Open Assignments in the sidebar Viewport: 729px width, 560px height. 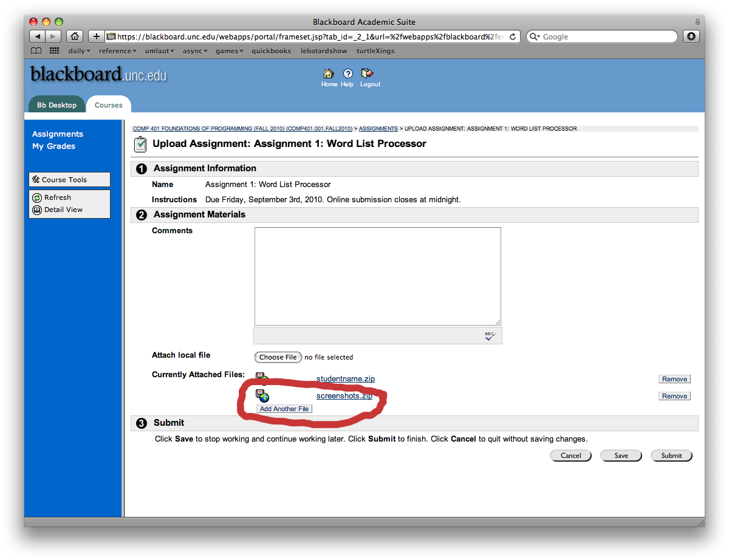[x=58, y=134]
